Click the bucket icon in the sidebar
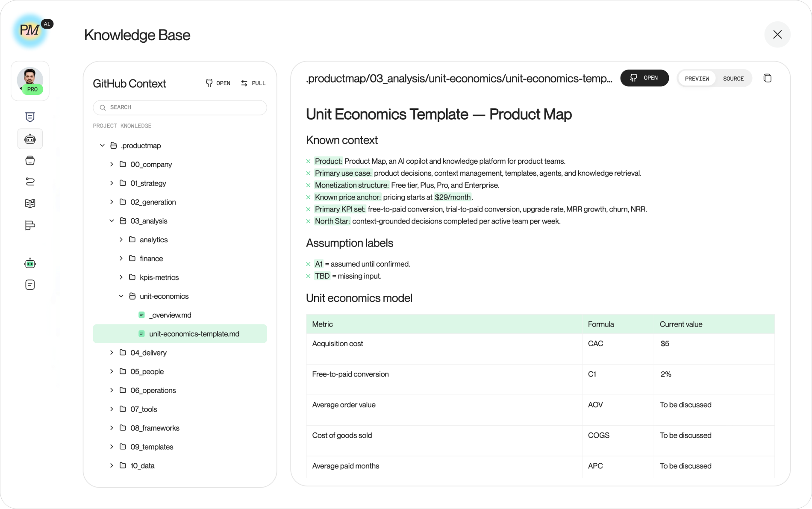The height and width of the screenshot is (509, 812). pos(30,161)
